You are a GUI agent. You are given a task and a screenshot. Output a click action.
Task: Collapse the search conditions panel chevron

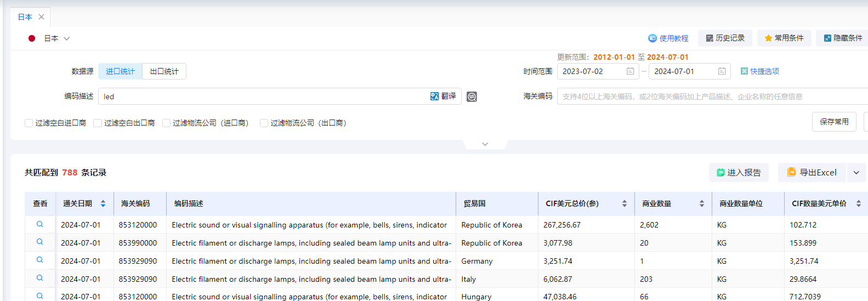[x=485, y=144]
